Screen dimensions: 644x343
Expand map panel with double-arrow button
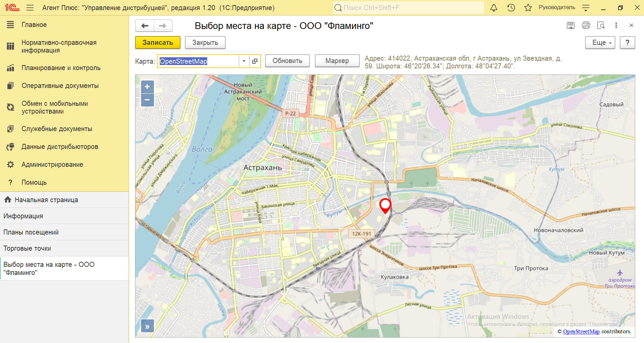(x=147, y=326)
